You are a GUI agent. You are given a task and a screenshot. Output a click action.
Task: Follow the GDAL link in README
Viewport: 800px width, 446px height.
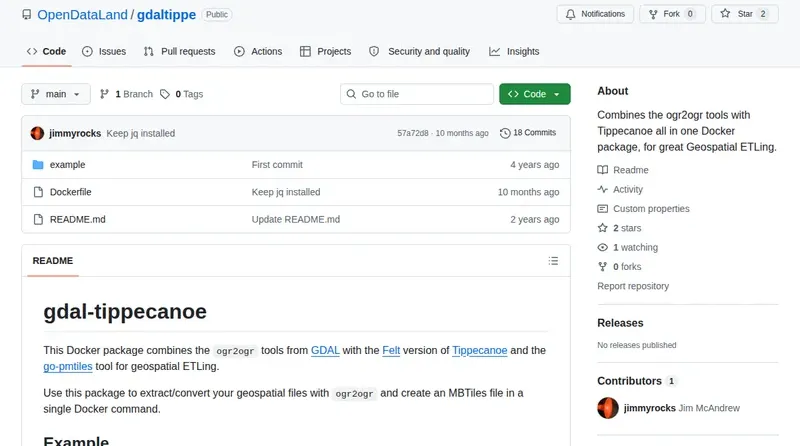pos(325,351)
